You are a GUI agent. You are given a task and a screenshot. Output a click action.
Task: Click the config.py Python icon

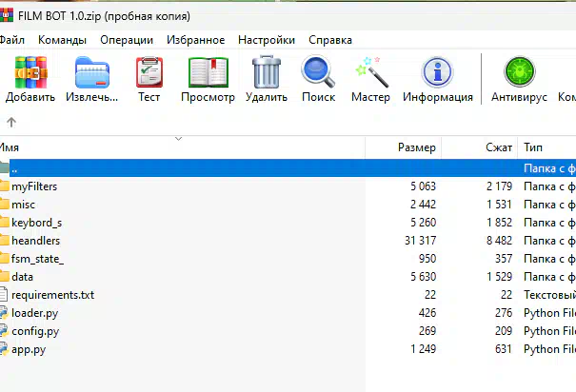coord(4,331)
